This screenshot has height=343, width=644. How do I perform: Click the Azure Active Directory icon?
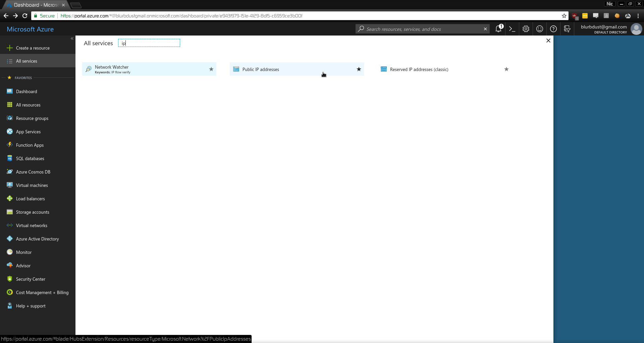point(10,239)
